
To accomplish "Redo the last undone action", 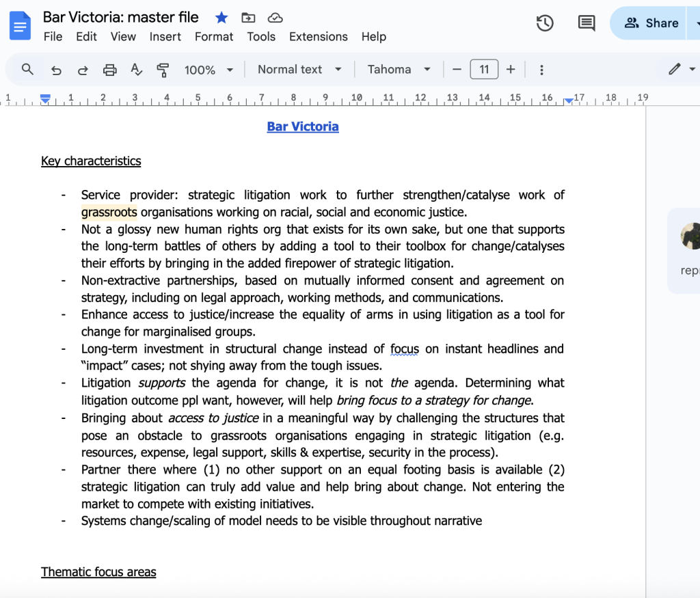I will (x=83, y=70).
